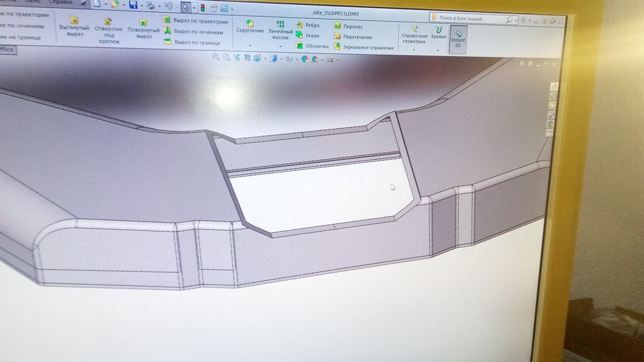Open the File Properties icon

pos(213,8)
